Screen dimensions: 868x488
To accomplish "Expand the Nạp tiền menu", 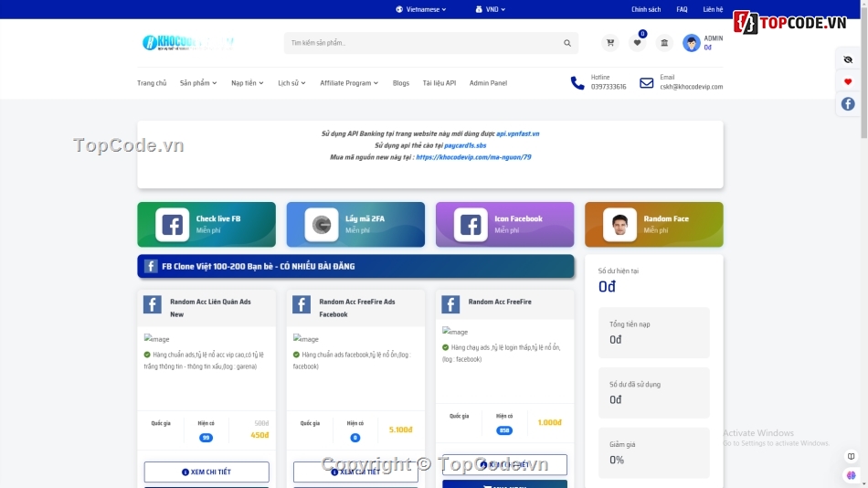I will click(248, 83).
